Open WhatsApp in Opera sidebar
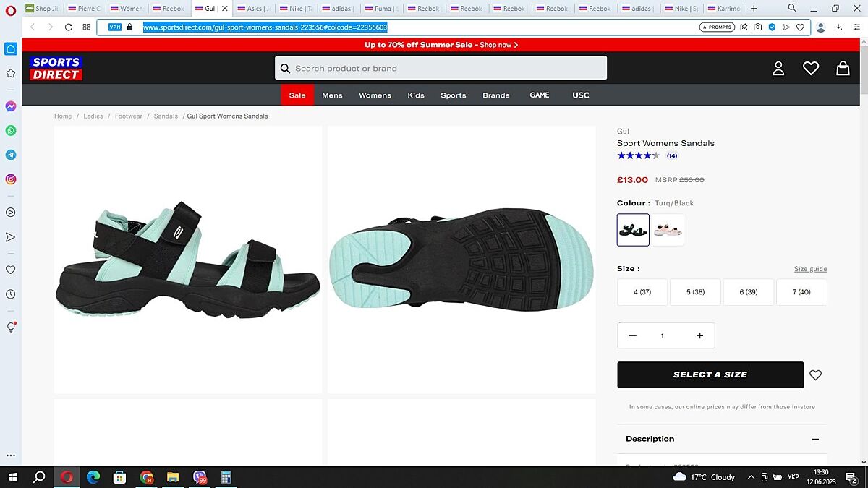This screenshot has width=868, height=488. [x=11, y=131]
